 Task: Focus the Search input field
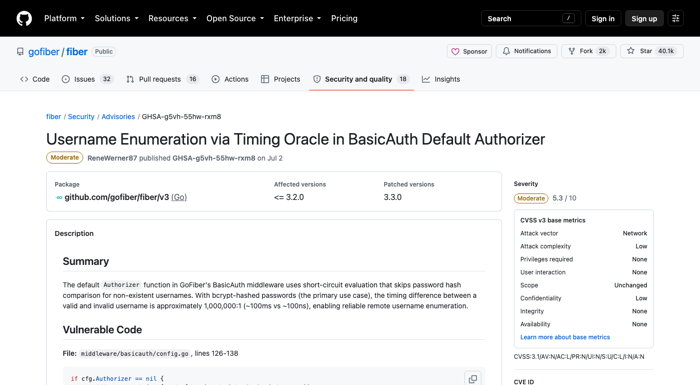coord(531,18)
